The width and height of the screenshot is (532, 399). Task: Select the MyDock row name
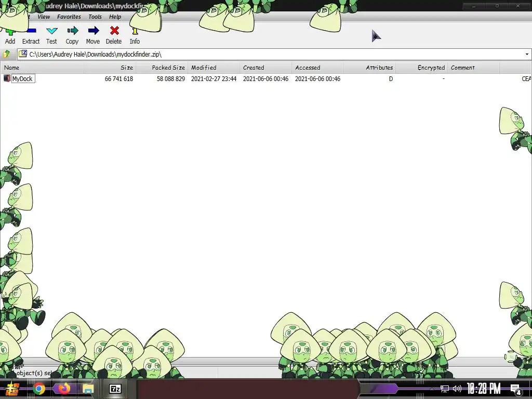(x=22, y=79)
